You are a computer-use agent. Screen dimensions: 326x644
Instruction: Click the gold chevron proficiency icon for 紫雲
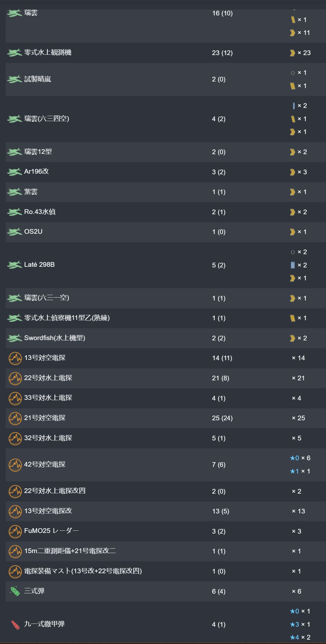tap(293, 192)
